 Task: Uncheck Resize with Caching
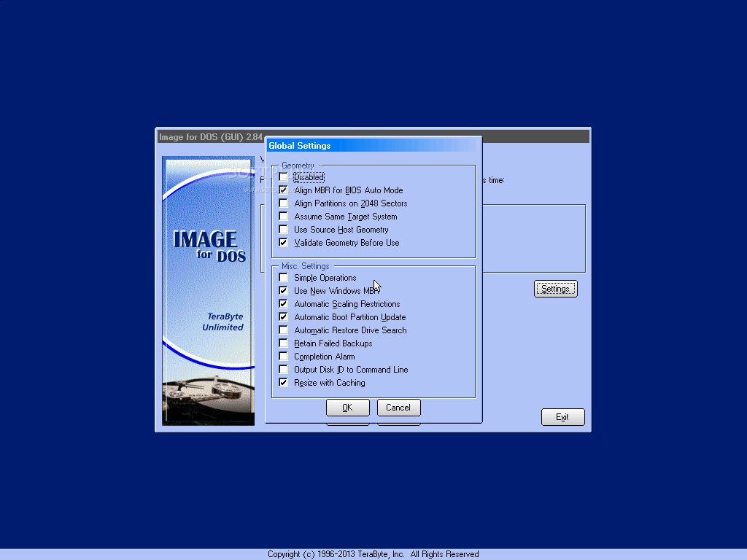[284, 383]
